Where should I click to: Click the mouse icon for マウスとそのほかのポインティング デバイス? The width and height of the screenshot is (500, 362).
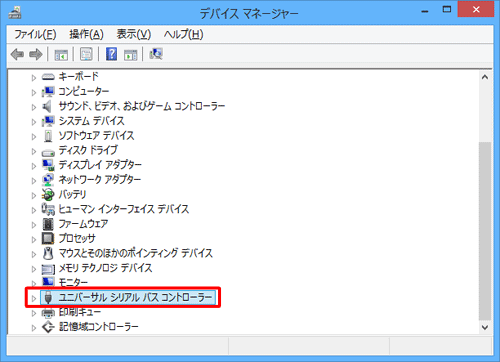coord(48,253)
